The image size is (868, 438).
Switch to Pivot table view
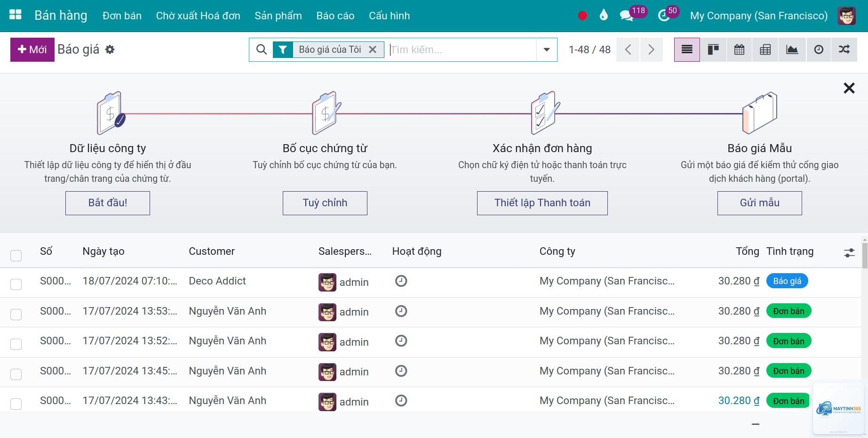coord(765,49)
